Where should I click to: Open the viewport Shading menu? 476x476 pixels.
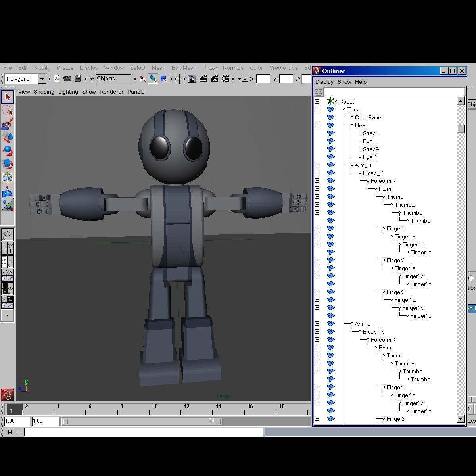tap(44, 92)
